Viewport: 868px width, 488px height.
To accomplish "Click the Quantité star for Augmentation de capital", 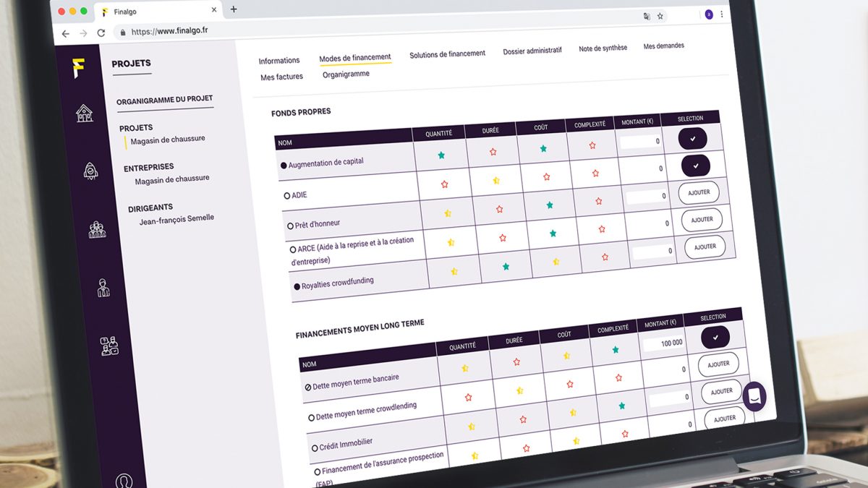I will point(441,155).
